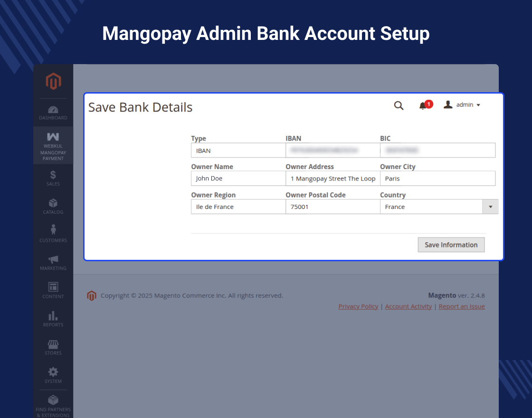This screenshot has width=532, height=418.
Task: Open the Report an Issue link
Action: (461, 306)
